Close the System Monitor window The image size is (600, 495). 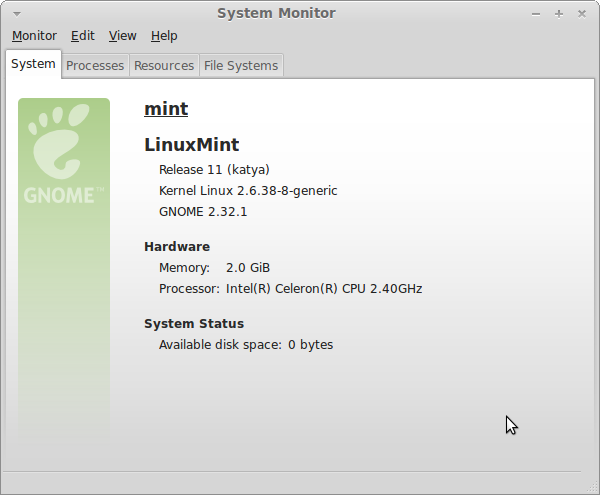click(x=582, y=14)
